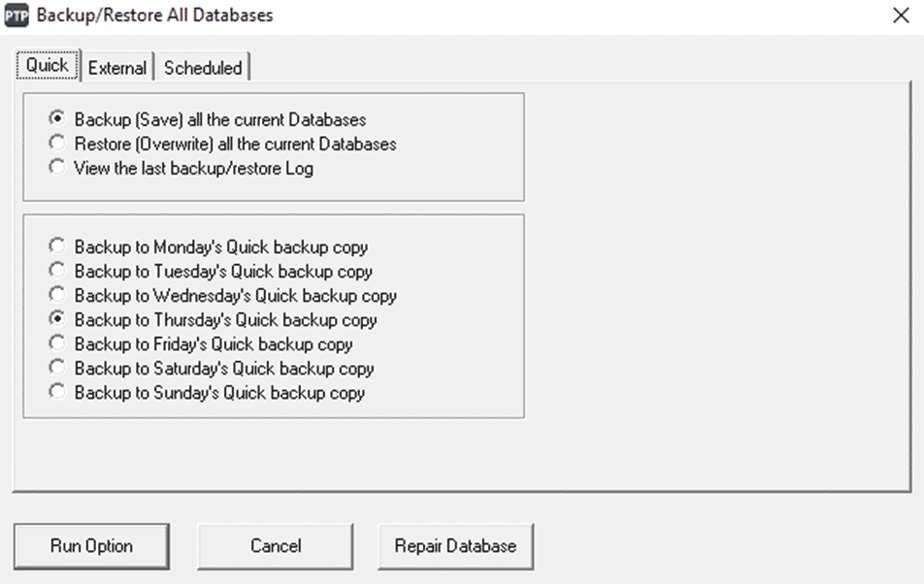
Task: Click the Cancel button
Action: (275, 545)
